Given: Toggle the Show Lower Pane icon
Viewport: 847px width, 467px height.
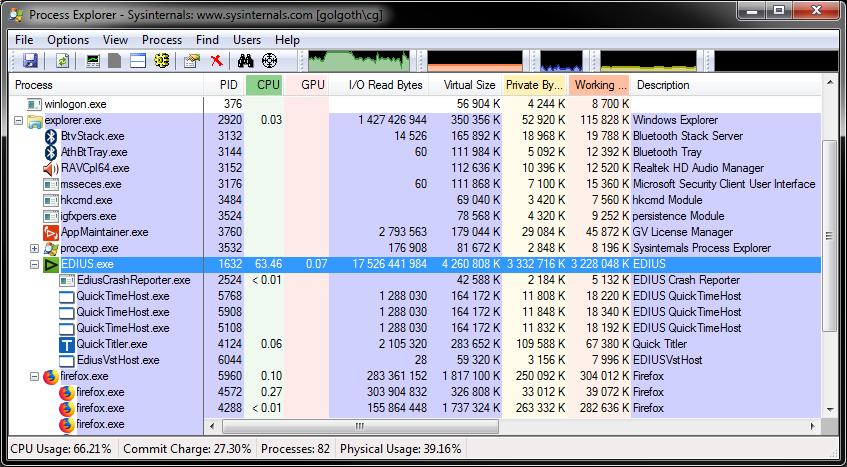Looking at the screenshot, I should (138, 60).
